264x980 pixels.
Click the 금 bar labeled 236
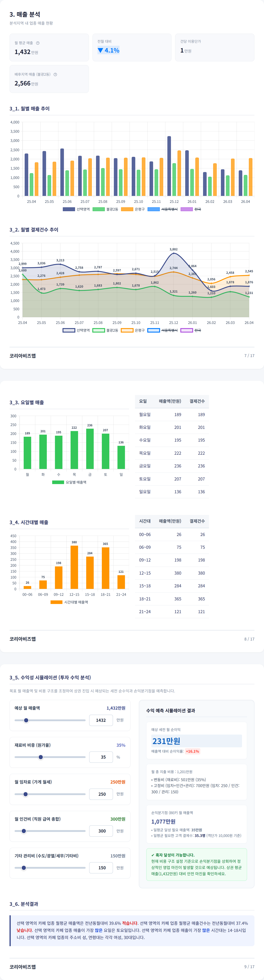click(90, 449)
